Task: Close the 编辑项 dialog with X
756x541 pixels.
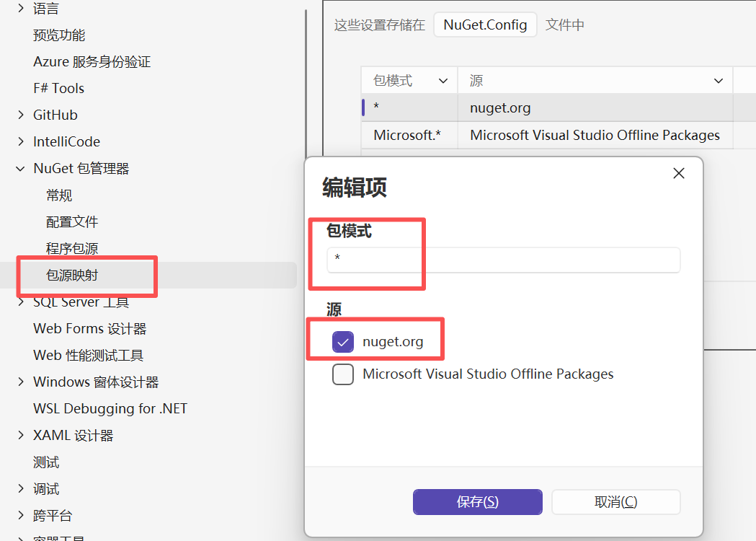Action: pyautogui.click(x=678, y=173)
